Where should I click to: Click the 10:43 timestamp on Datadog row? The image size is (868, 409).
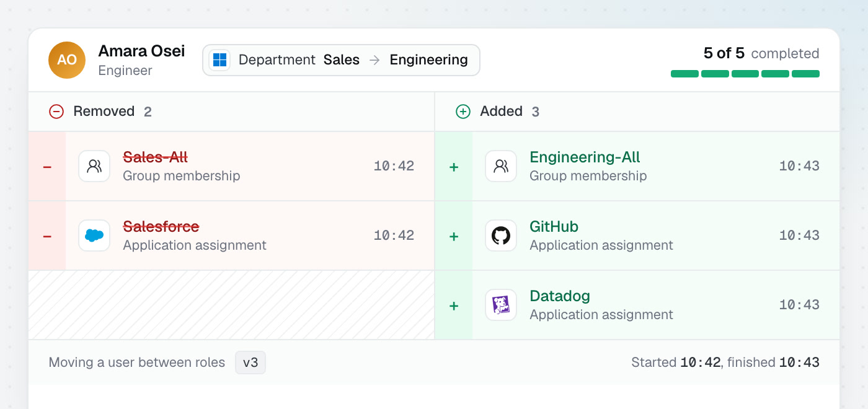click(x=799, y=305)
